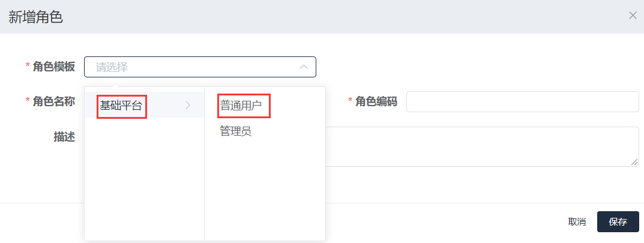
Task: Click the red asterisk beside 角色名称
Action: coord(27,101)
